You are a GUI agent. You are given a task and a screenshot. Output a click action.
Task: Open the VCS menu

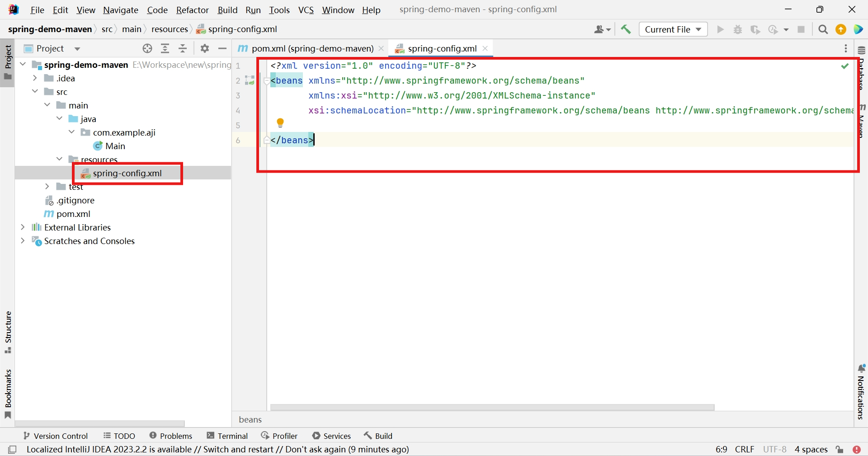(x=306, y=10)
